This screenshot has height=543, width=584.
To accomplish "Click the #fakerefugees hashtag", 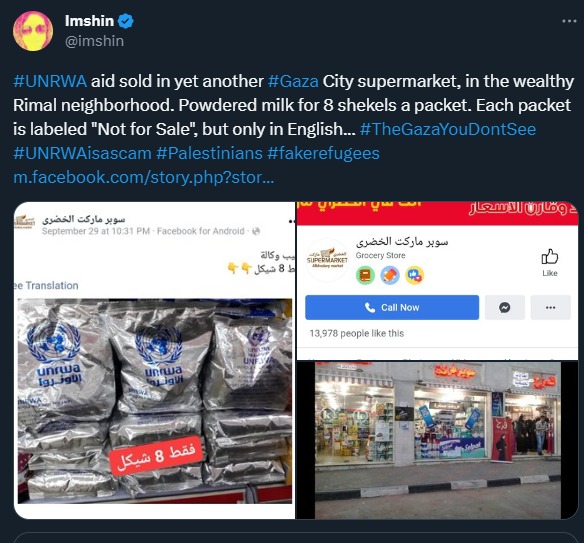I will point(323,153).
